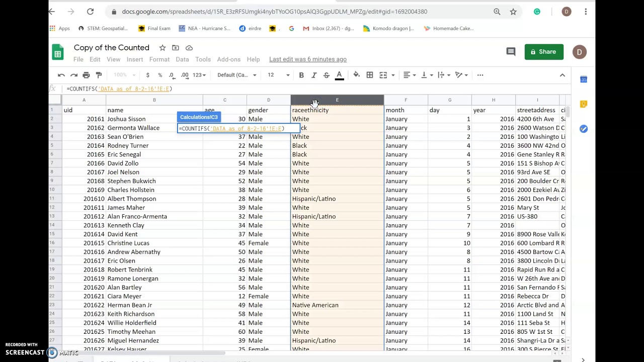Select column F header
644x362 pixels.
pyautogui.click(x=406, y=100)
